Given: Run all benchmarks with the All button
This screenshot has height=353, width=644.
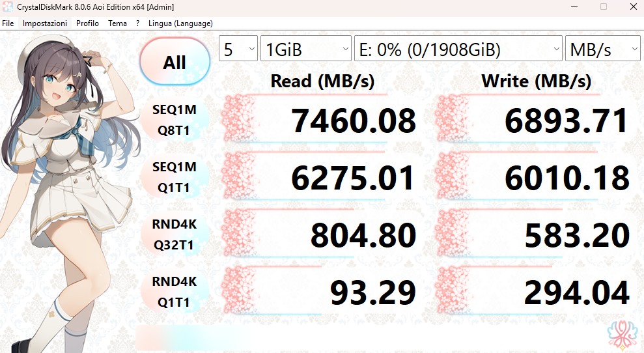Looking at the screenshot, I should [175, 62].
